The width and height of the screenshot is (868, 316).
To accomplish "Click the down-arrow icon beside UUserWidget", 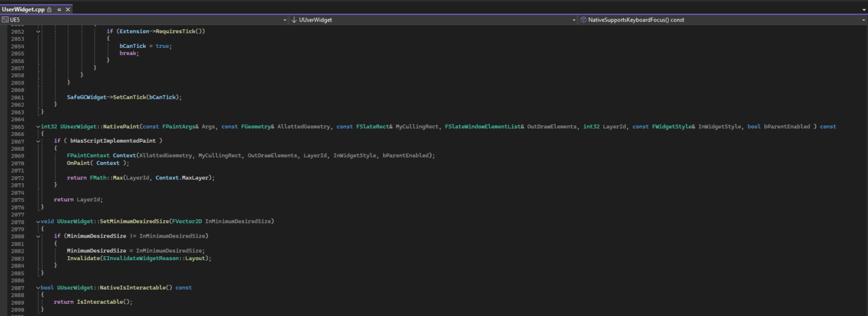I will coord(294,20).
